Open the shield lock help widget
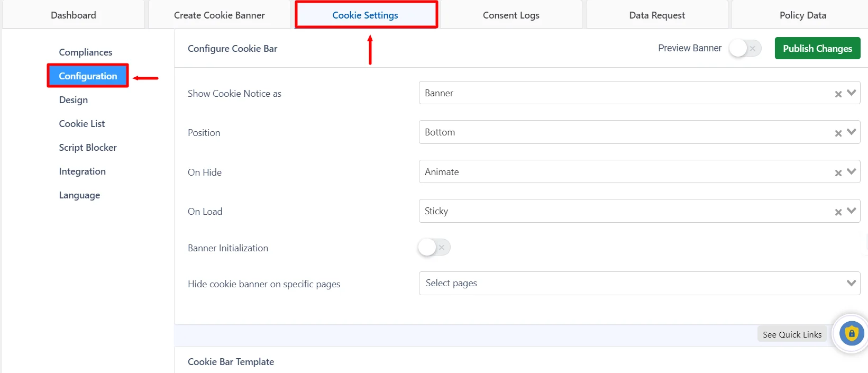This screenshot has width=868, height=373. coord(851,334)
